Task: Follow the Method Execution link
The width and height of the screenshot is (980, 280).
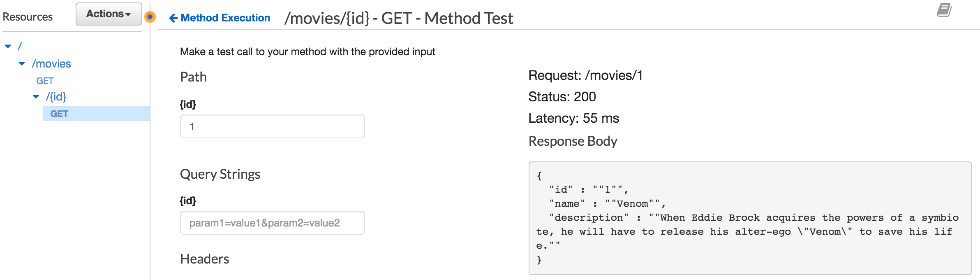Action: point(225,18)
